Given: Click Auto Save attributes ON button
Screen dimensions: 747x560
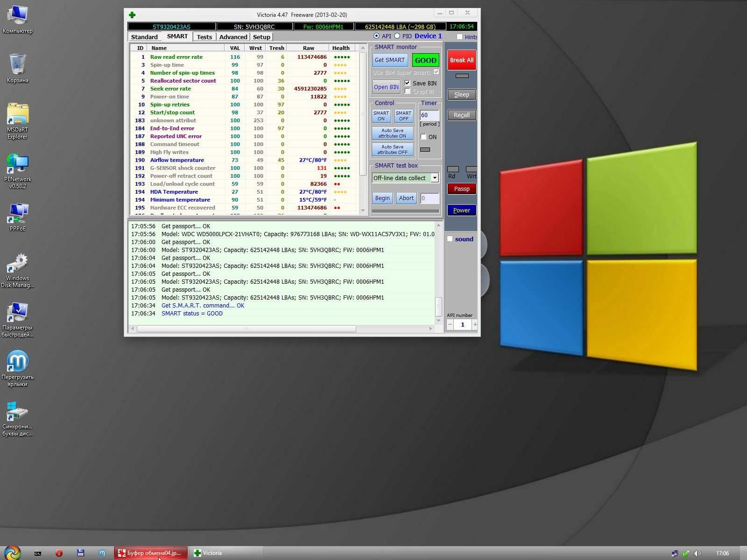Looking at the screenshot, I should coord(392,133).
